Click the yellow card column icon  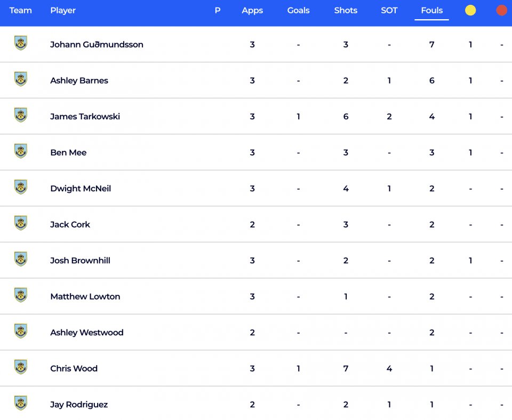470,11
